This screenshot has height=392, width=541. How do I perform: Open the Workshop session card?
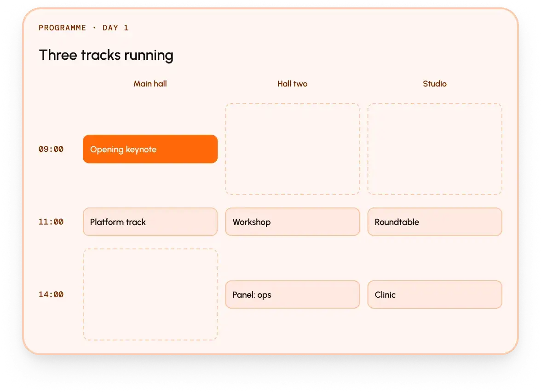click(293, 222)
